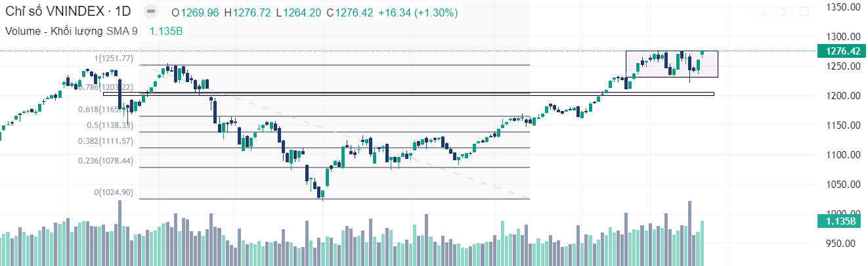Viewport: 868px width, 266px height.
Task: Click the 0.382(1111.57) Fibonacci label
Action: pyautogui.click(x=105, y=141)
